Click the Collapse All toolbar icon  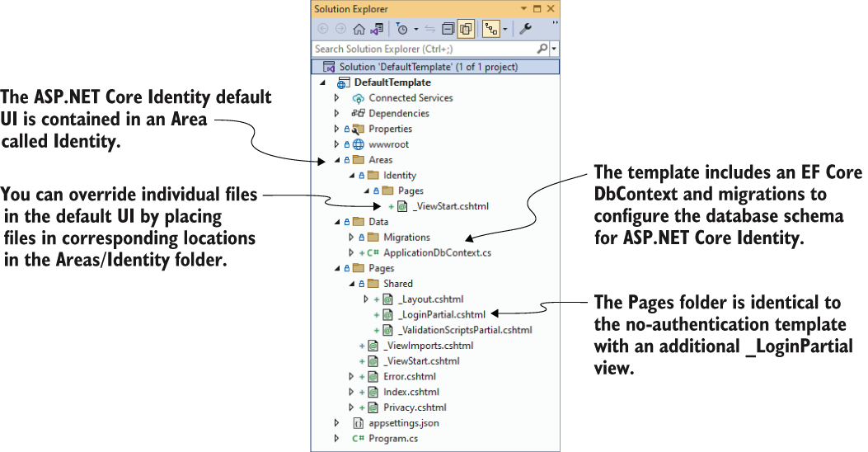448,29
